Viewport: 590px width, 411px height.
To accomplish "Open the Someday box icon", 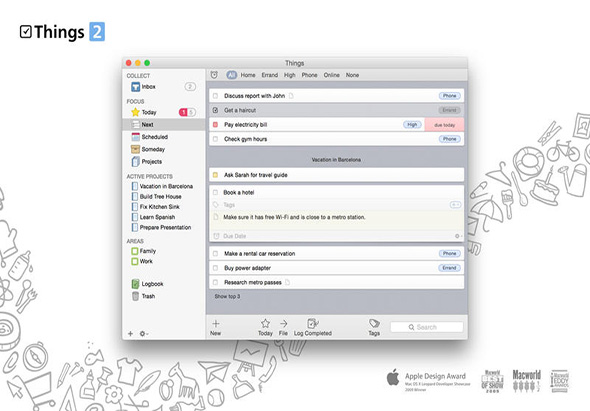I will click(135, 149).
